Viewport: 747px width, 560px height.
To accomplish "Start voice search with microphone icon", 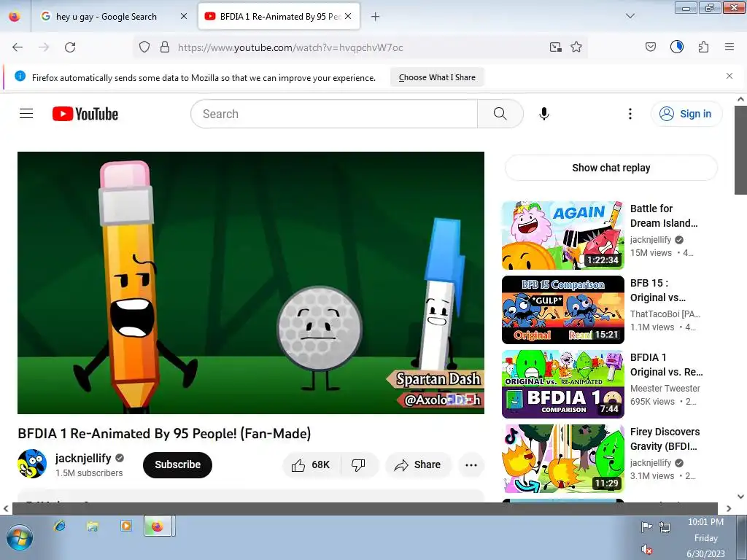I will tap(544, 114).
